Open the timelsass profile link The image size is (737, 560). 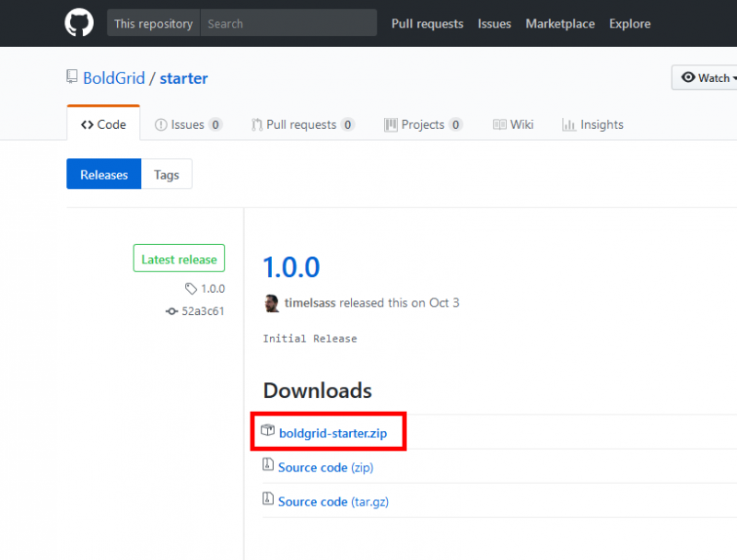pyautogui.click(x=310, y=302)
